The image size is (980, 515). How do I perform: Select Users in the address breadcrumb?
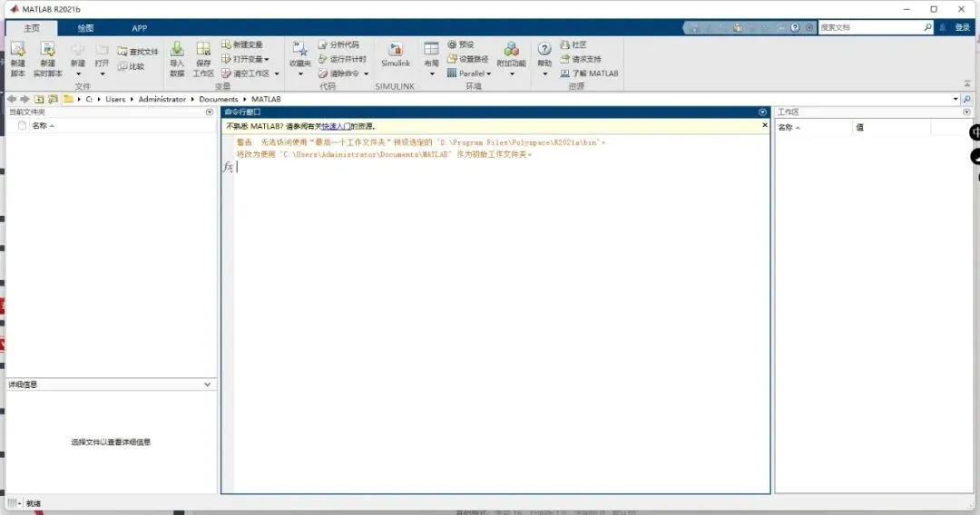click(x=115, y=99)
